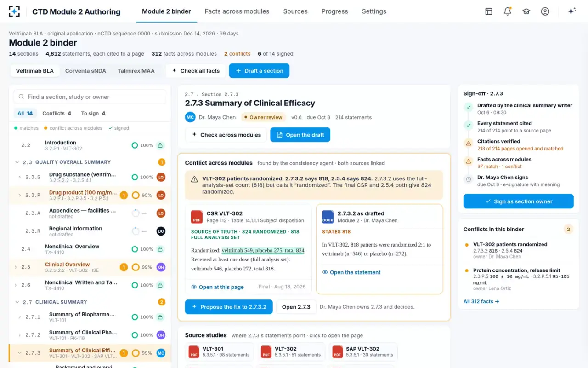Click the 2 conflicts summary text
This screenshot has height=368, width=588.
click(x=237, y=54)
